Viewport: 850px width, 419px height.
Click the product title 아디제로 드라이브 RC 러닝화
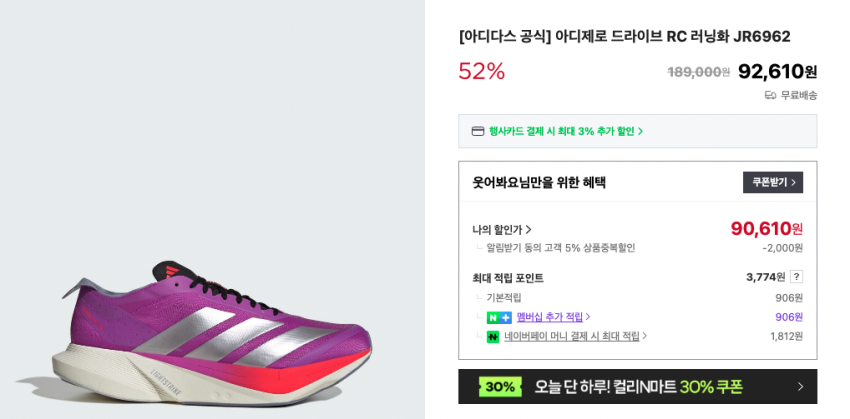tap(624, 37)
